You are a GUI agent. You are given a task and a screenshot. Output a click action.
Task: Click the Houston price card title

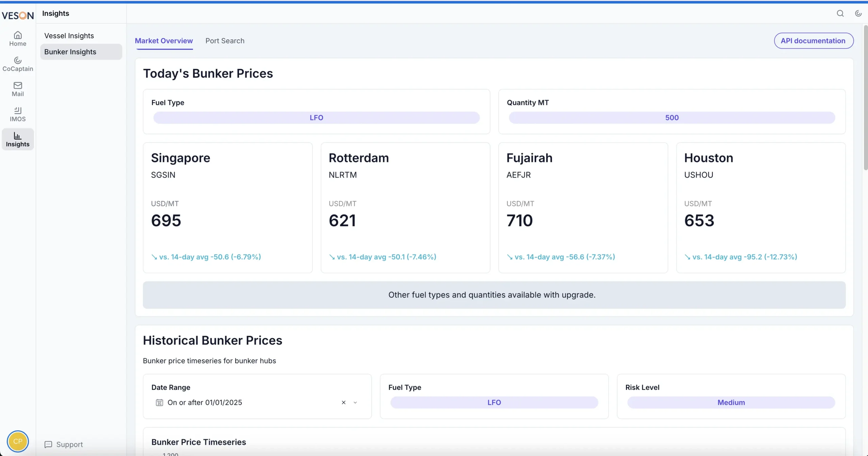709,158
